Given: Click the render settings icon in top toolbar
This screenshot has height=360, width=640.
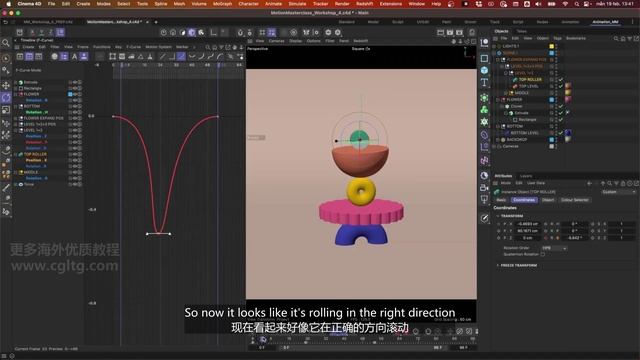Looking at the screenshot, I should pyautogui.click(x=459, y=32).
